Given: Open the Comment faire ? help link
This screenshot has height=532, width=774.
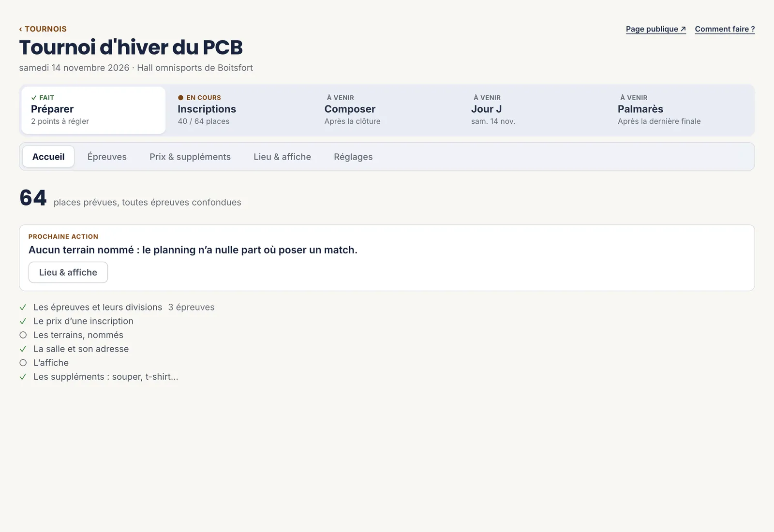Looking at the screenshot, I should coord(725,29).
